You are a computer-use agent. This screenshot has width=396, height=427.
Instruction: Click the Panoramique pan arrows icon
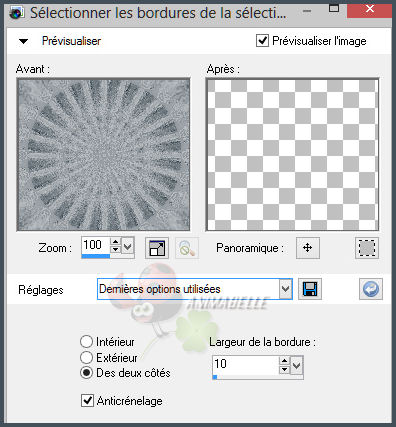(308, 248)
